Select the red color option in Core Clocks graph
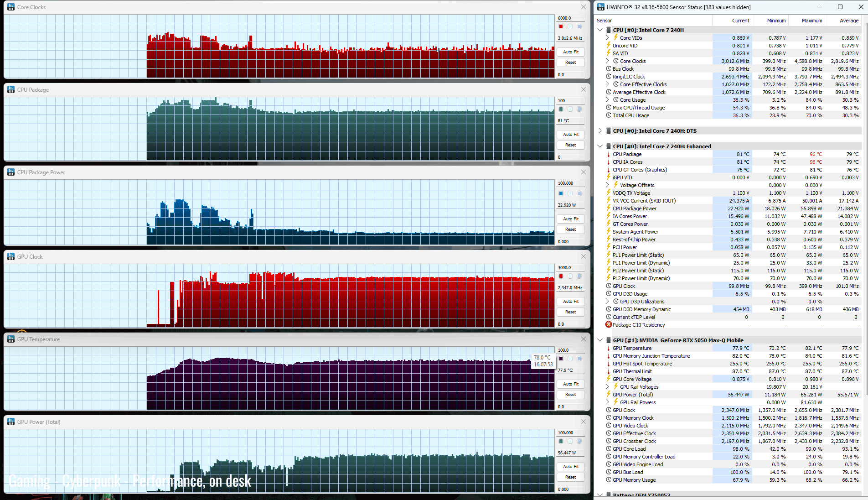This screenshot has height=500, width=868. click(x=561, y=26)
